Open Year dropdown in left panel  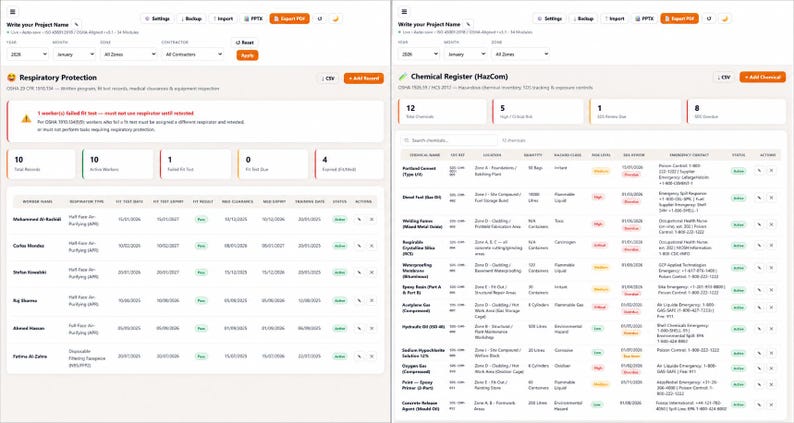tap(27, 54)
